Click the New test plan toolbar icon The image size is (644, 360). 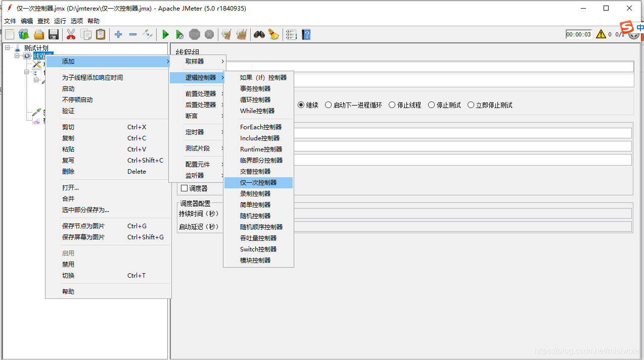point(9,34)
